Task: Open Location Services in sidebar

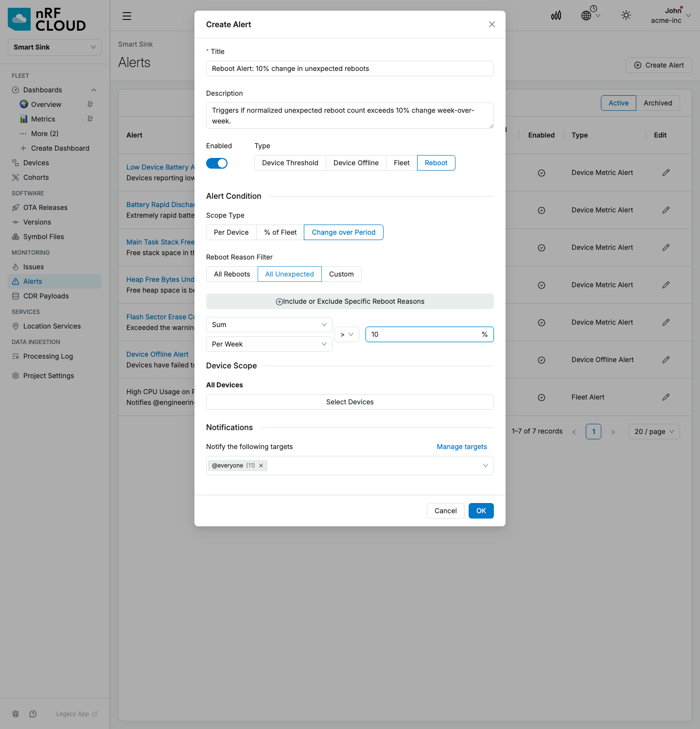Action: click(54, 326)
